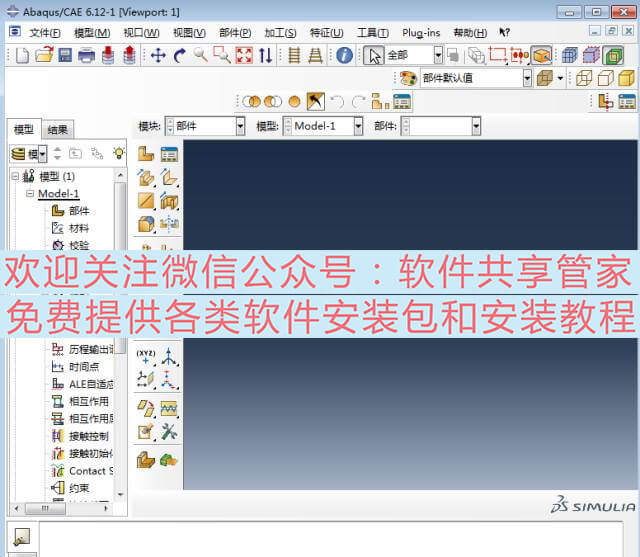Toggle the highlighted display option icon
This screenshot has height=557, width=640.
pos(316,102)
